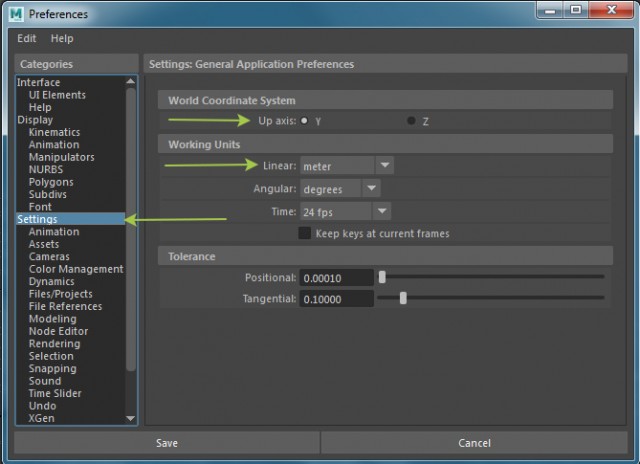
Task: Open the Linear units dropdown arrow
Action: (384, 165)
